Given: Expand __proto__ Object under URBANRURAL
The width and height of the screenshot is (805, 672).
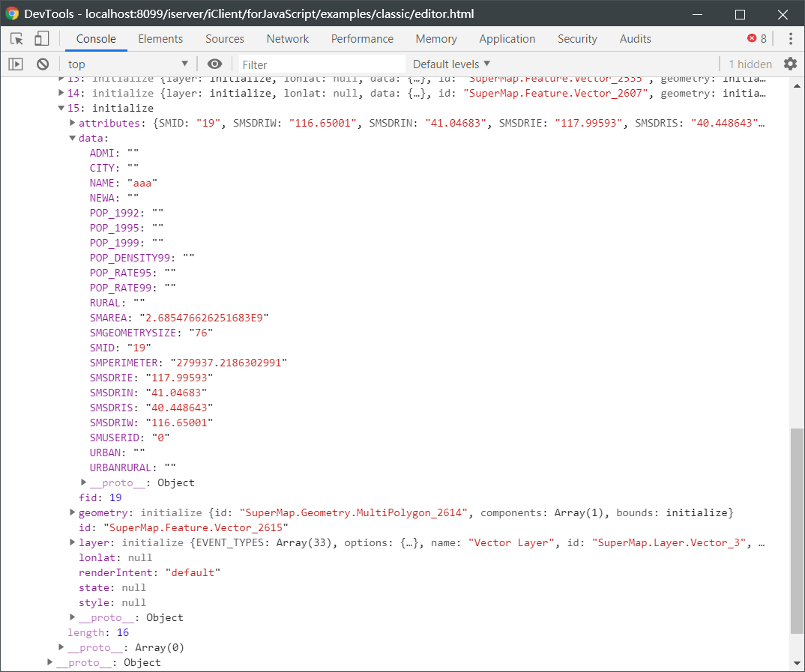Looking at the screenshot, I should (84, 482).
